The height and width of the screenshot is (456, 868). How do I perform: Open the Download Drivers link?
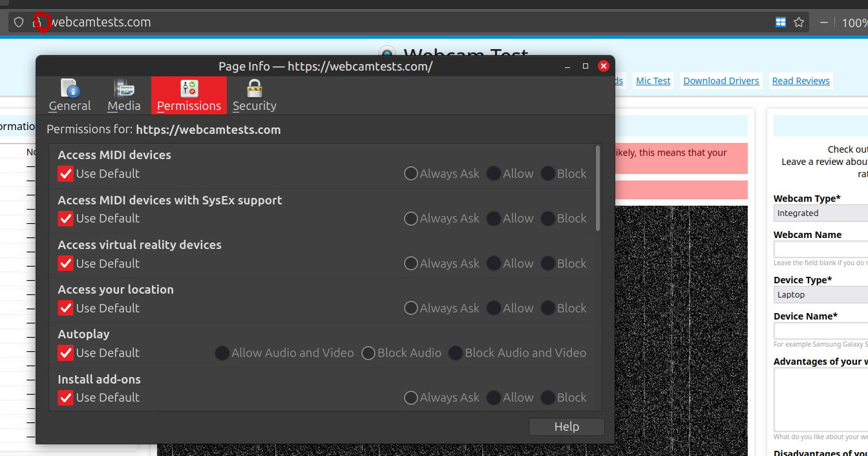coord(721,81)
